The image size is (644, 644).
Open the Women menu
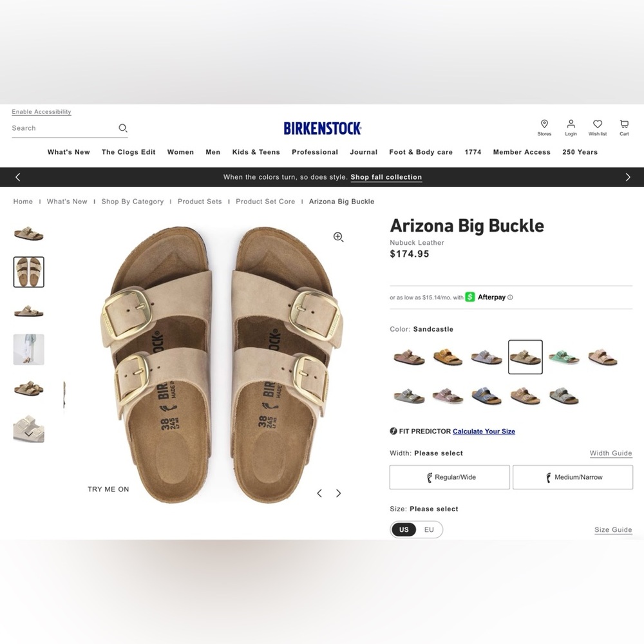pyautogui.click(x=180, y=152)
